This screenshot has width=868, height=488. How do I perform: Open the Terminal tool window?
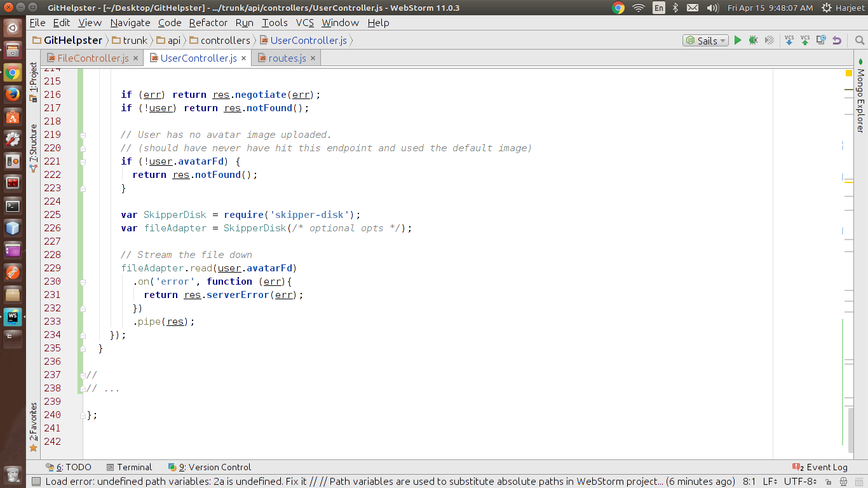pyautogui.click(x=129, y=467)
